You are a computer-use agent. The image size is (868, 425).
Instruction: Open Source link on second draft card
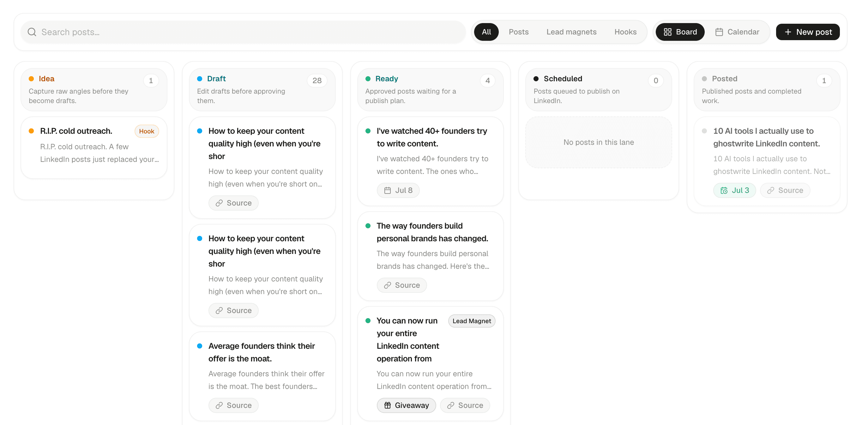pyautogui.click(x=233, y=311)
